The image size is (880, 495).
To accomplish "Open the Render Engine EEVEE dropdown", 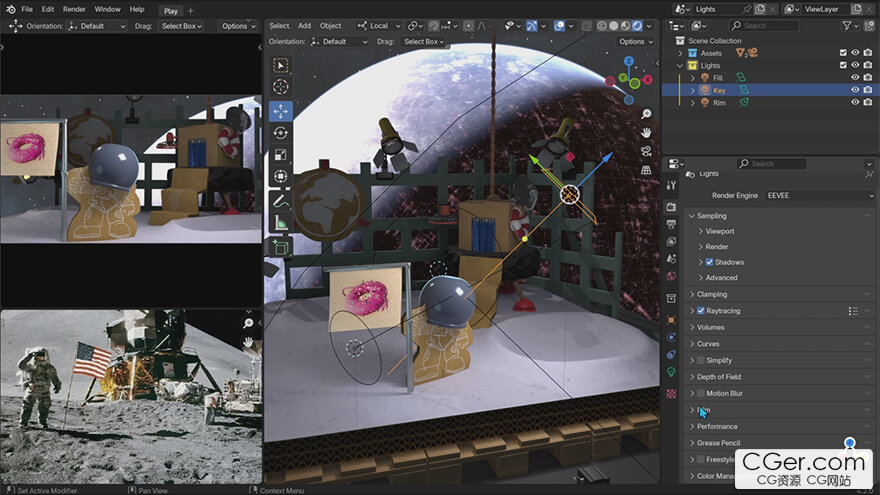I will pyautogui.click(x=819, y=195).
